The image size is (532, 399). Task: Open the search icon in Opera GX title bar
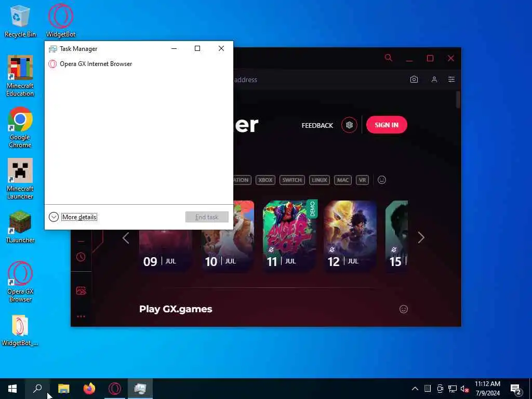389,58
